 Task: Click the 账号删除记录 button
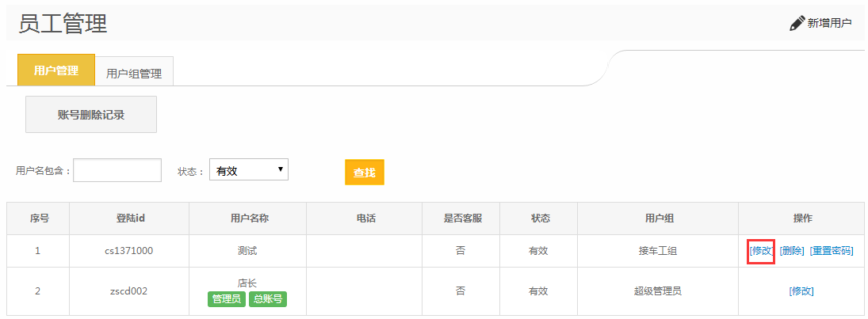91,115
